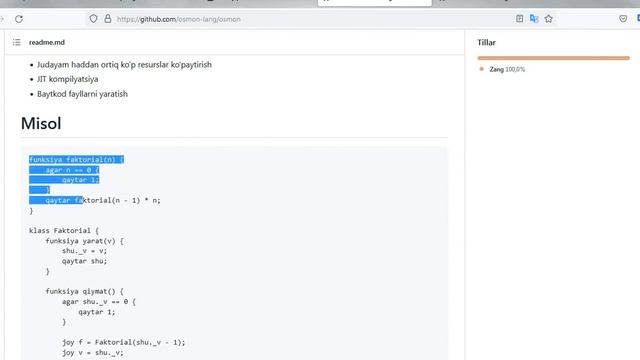Toggle reader view icon in address bar
This screenshot has width=640, height=360.
pyautogui.click(x=519, y=19)
